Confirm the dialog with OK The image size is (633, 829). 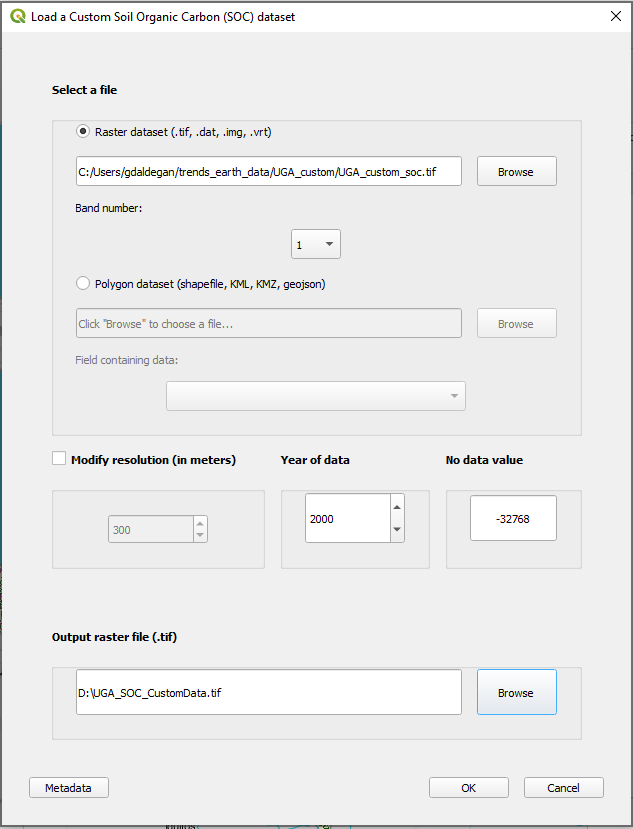(x=468, y=788)
